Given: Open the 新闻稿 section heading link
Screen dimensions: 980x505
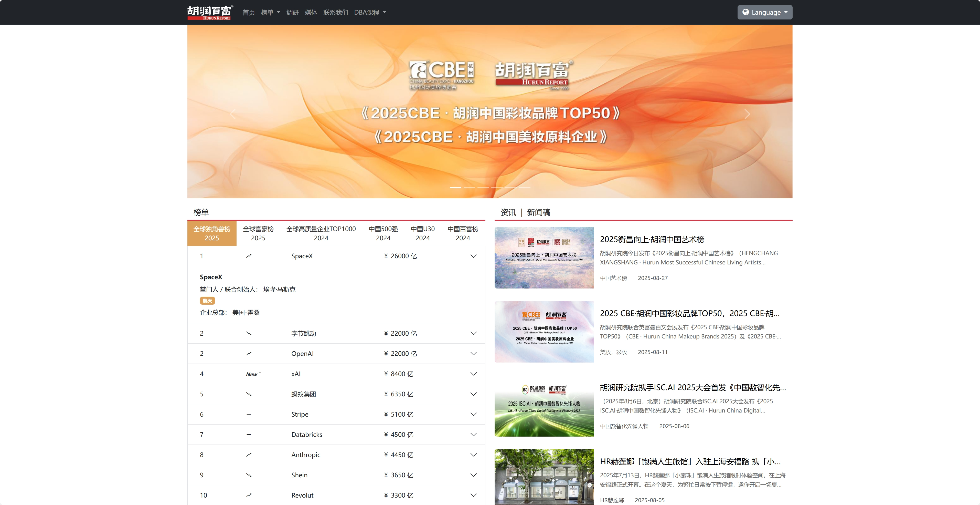Looking at the screenshot, I should 538,212.
